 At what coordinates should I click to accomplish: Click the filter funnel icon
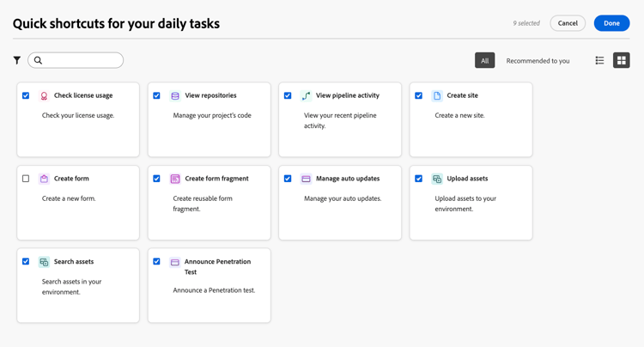(16, 60)
